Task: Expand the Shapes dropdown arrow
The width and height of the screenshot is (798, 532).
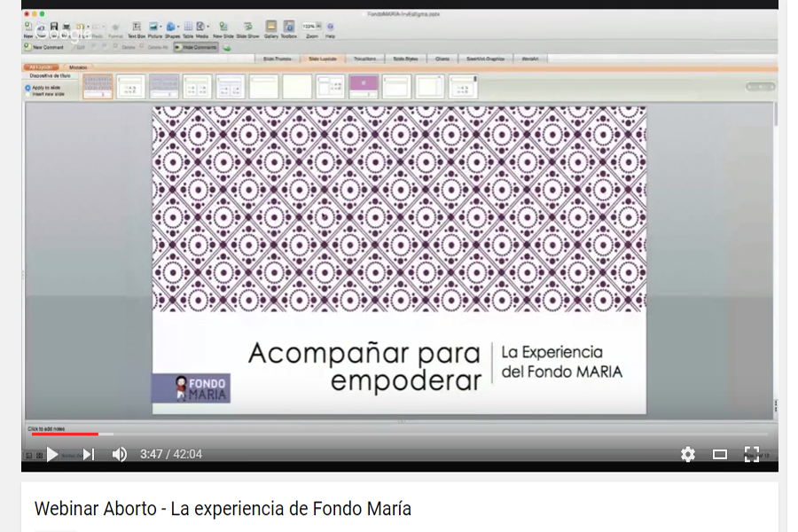Action: (176, 27)
